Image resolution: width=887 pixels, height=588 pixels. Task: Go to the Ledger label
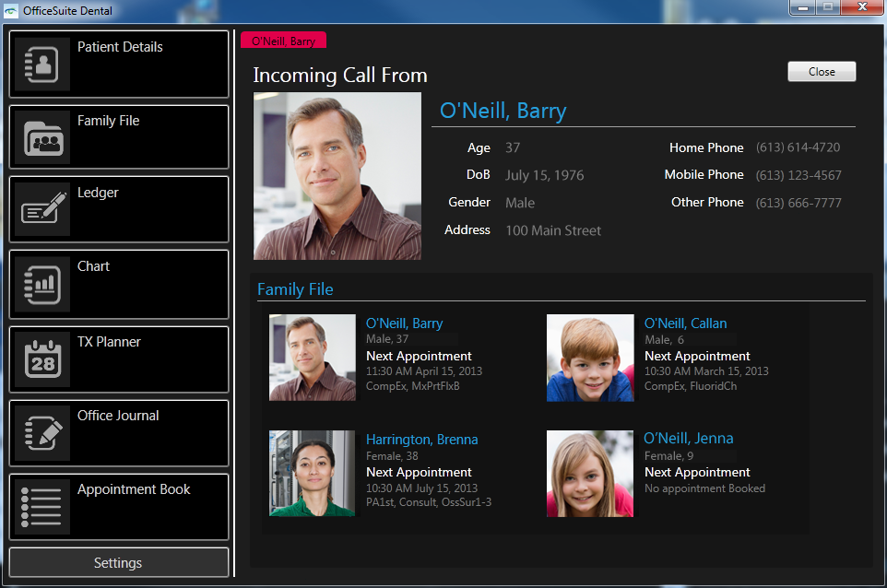(x=98, y=193)
